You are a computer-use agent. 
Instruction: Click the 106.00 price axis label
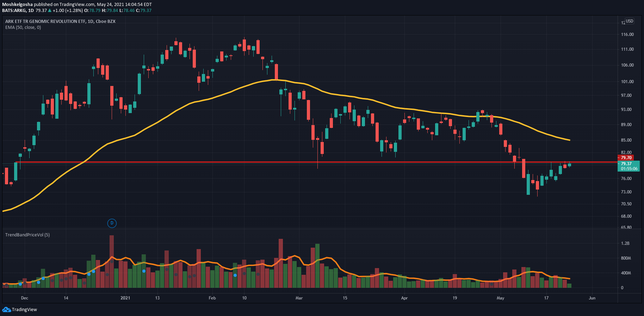627,65
